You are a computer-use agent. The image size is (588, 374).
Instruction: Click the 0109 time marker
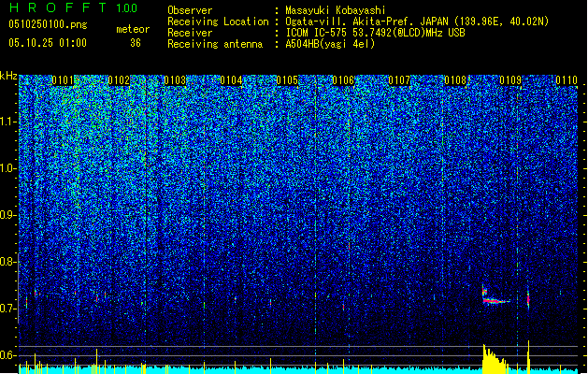(x=510, y=80)
